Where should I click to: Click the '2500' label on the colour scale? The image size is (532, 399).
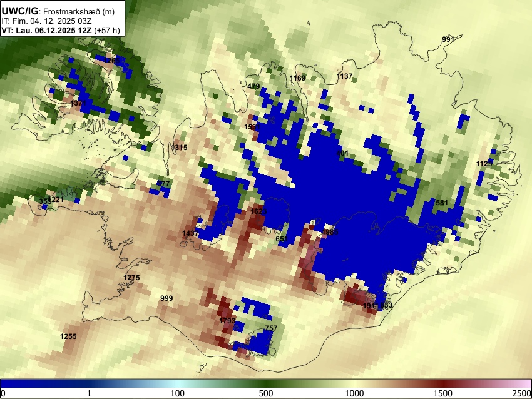(522, 393)
